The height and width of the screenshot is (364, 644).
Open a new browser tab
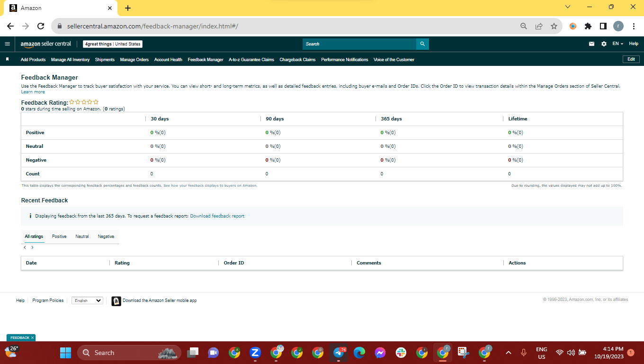128,8
